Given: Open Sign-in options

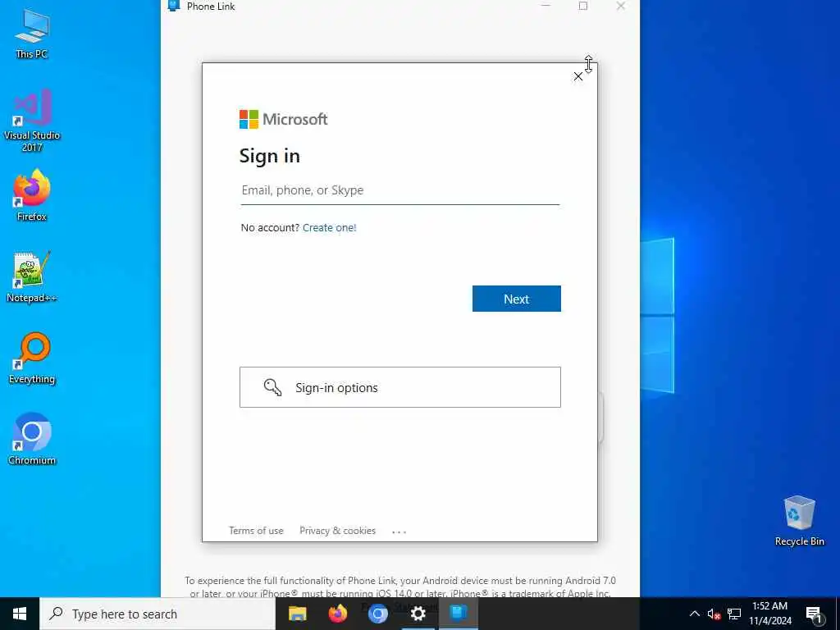Looking at the screenshot, I should [x=399, y=387].
